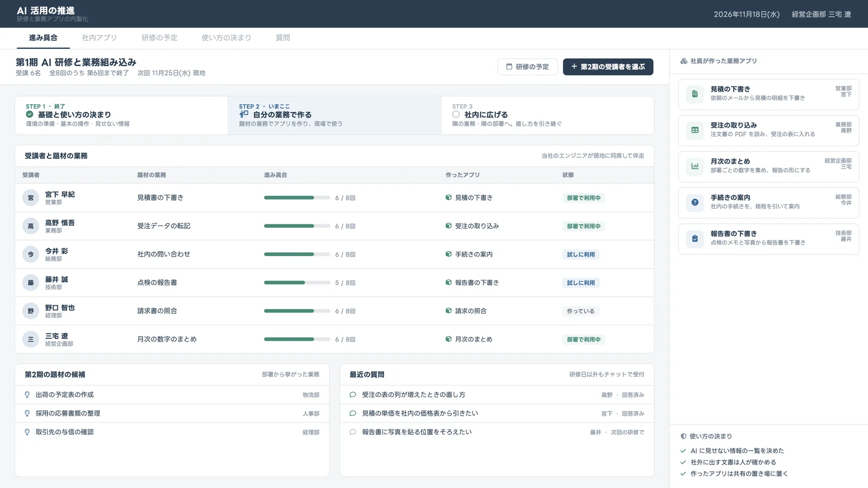Click the clipboard icon on 報告書の下書き card
The image size is (868, 488).
(x=695, y=239)
